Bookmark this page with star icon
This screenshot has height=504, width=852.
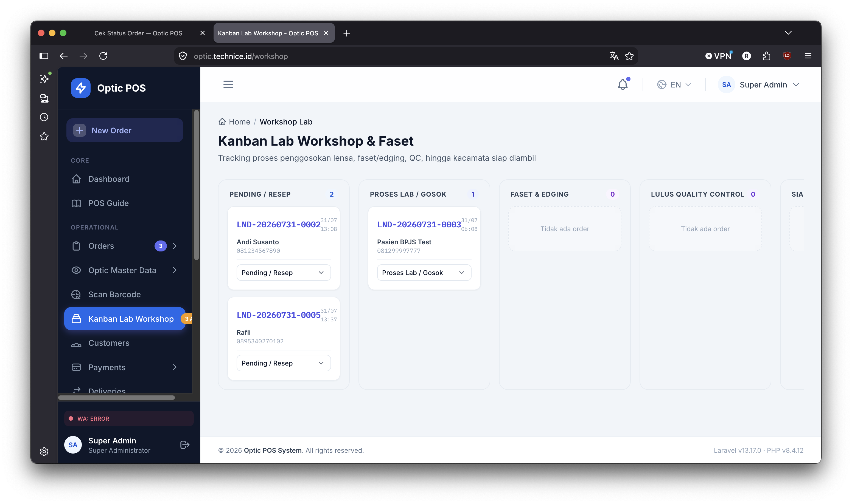[629, 56]
